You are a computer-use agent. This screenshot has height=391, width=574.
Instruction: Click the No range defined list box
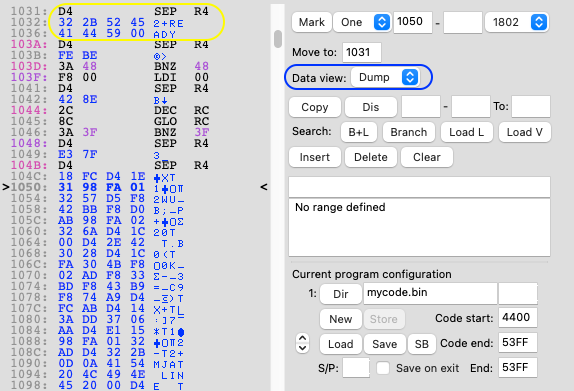419,228
